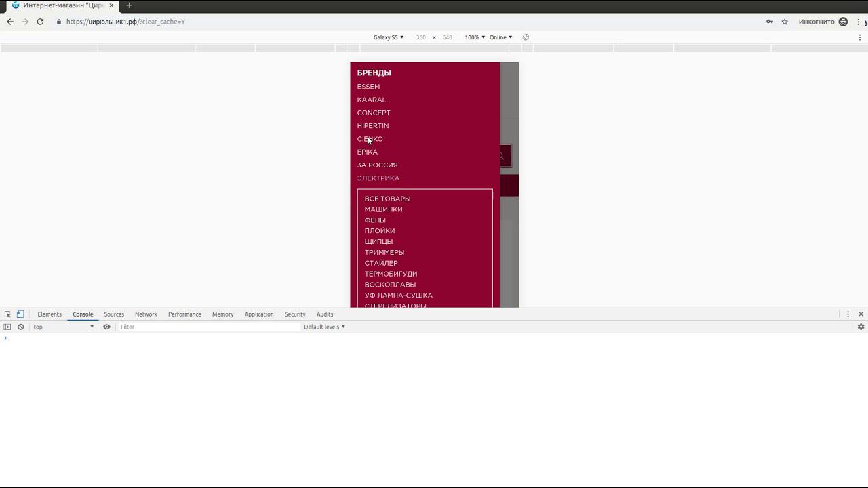Image resolution: width=868 pixels, height=488 pixels.
Task: Open ЩИПЦЫ submenu item
Action: [378, 242]
